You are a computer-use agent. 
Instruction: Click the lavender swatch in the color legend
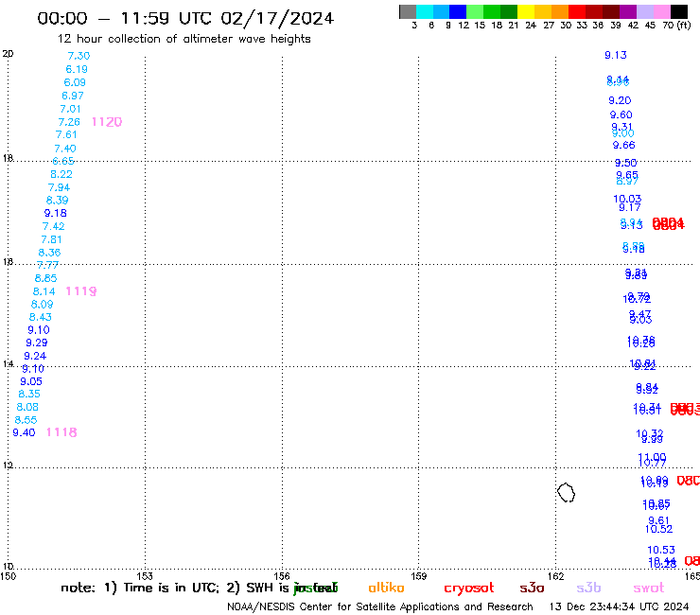coord(644,11)
